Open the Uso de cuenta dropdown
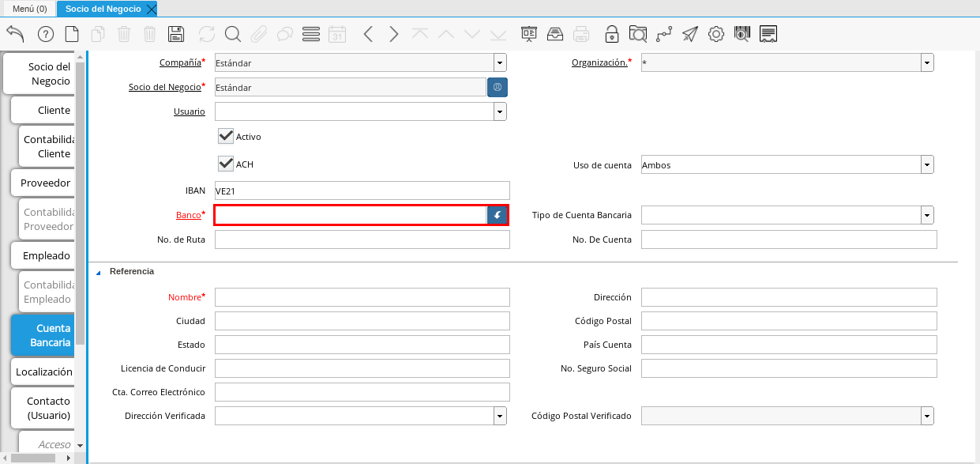Screen dimensions: 980x464 pyautogui.click(x=926, y=164)
